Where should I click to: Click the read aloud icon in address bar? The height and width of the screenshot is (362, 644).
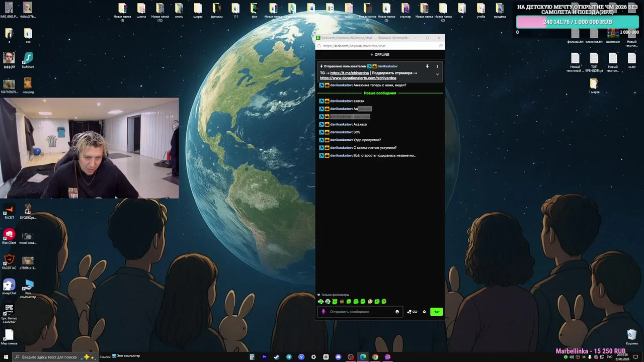(440, 46)
